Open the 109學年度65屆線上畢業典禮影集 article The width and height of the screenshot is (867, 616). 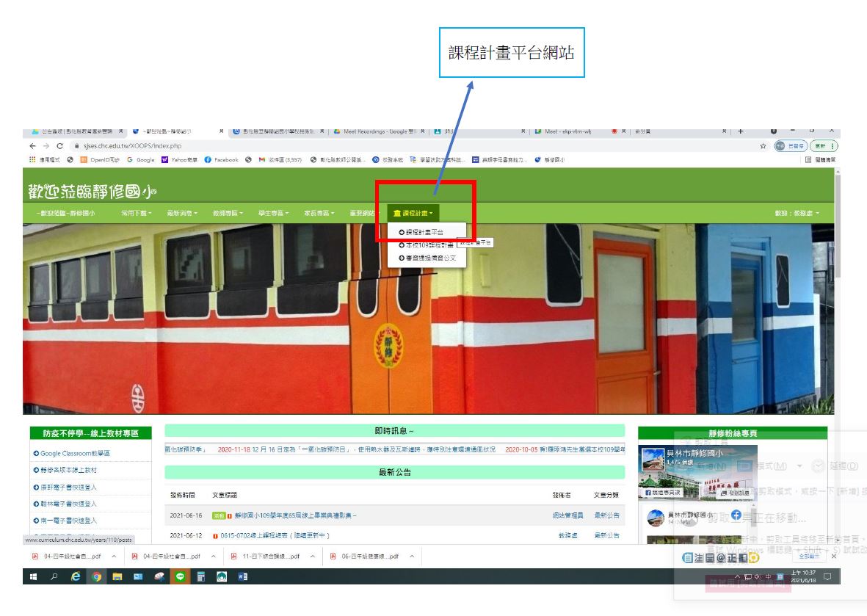(x=295, y=515)
